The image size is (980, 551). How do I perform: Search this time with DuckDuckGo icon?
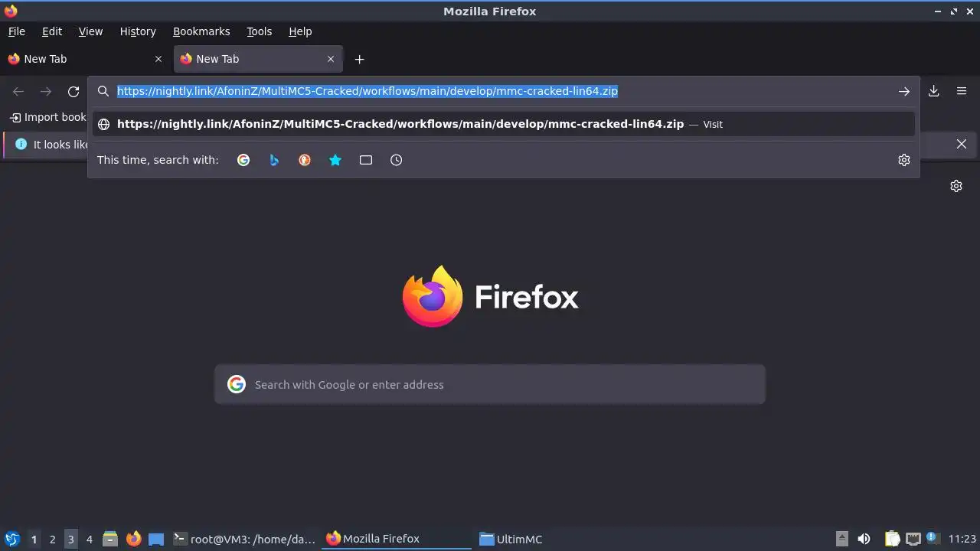305,160
